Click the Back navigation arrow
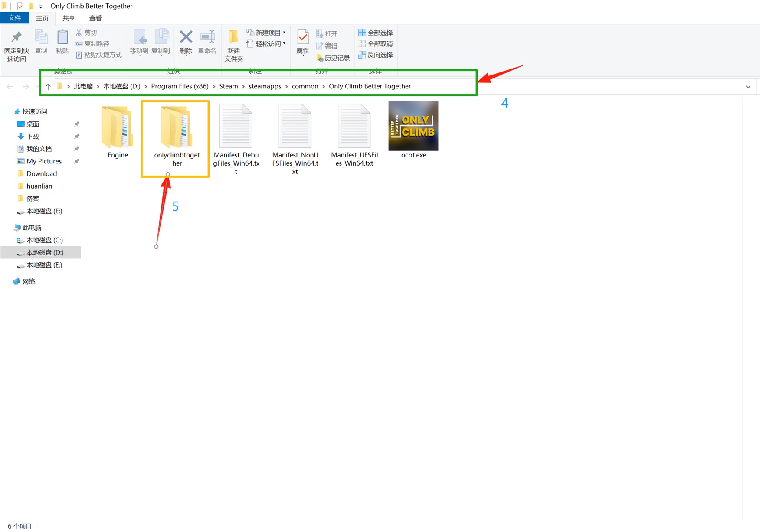Image resolution: width=760 pixels, height=532 pixels. point(10,87)
